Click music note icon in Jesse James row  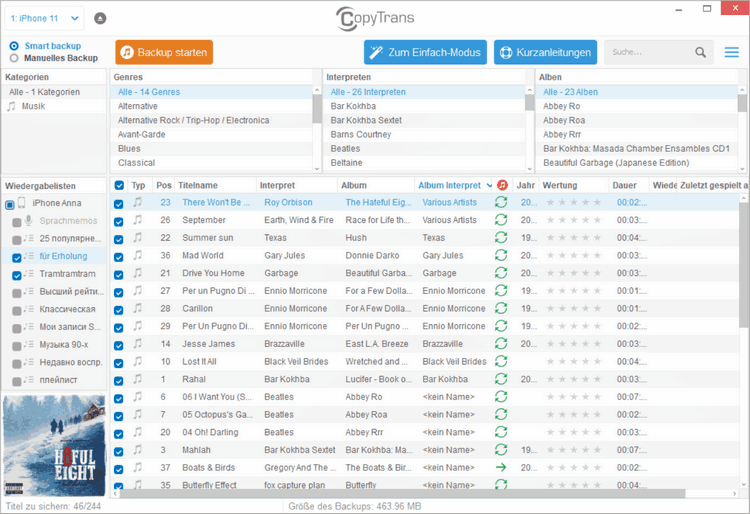click(138, 344)
